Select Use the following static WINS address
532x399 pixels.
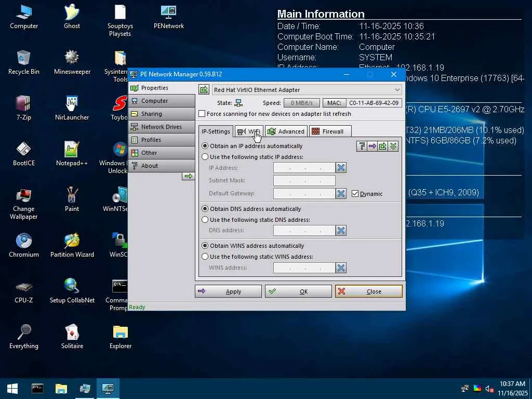257,257
